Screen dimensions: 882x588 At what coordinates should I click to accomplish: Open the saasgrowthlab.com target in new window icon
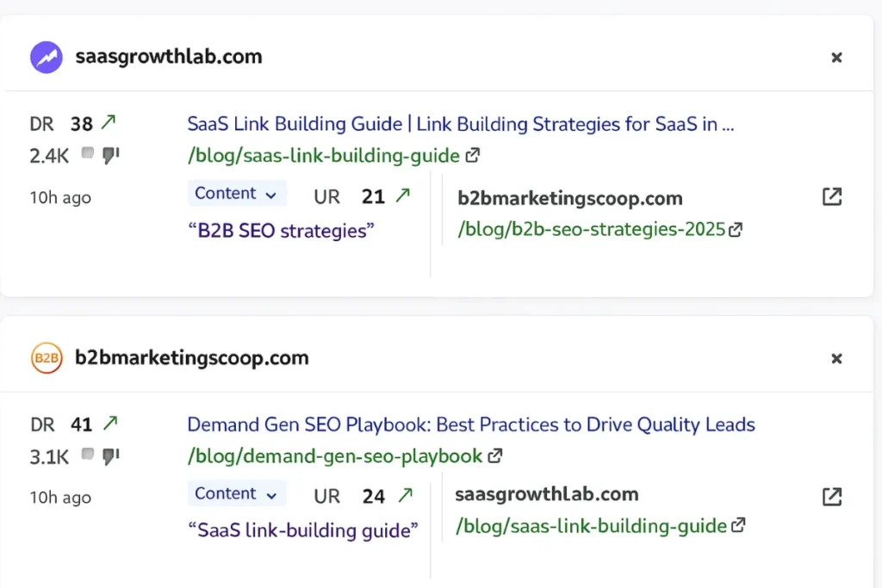[831, 497]
